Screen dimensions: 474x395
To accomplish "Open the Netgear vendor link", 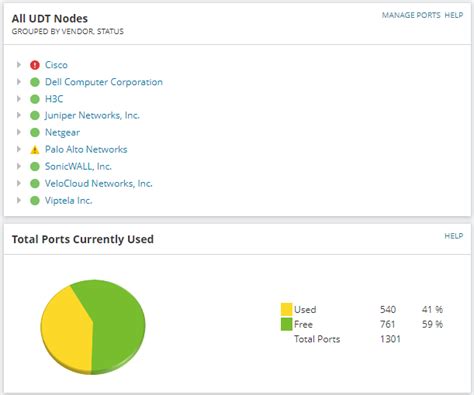I will coord(62,133).
